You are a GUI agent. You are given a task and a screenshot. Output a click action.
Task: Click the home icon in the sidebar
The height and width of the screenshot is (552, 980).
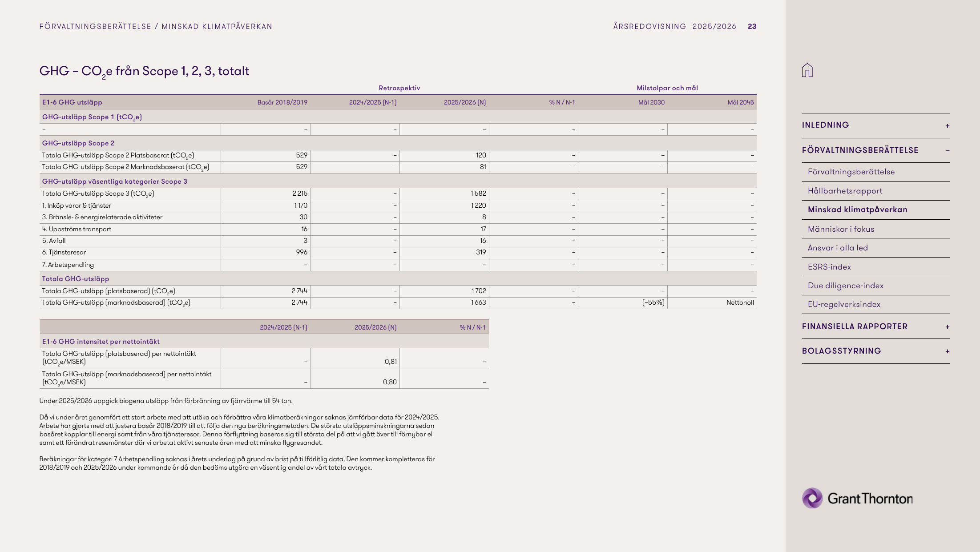click(807, 70)
